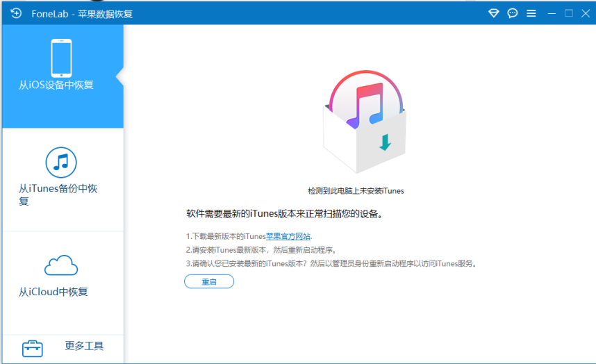This screenshot has height=364, width=596.
Task: Open the diamond purchase icon
Action: (493, 13)
